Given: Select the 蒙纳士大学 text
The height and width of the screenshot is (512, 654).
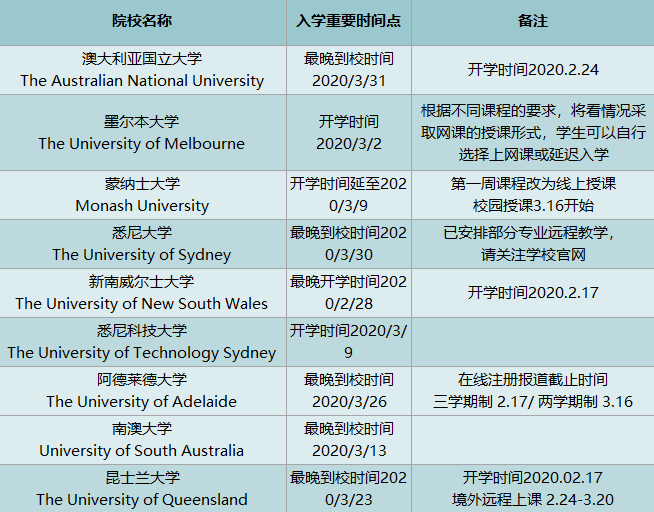Looking at the screenshot, I should 142,184.
